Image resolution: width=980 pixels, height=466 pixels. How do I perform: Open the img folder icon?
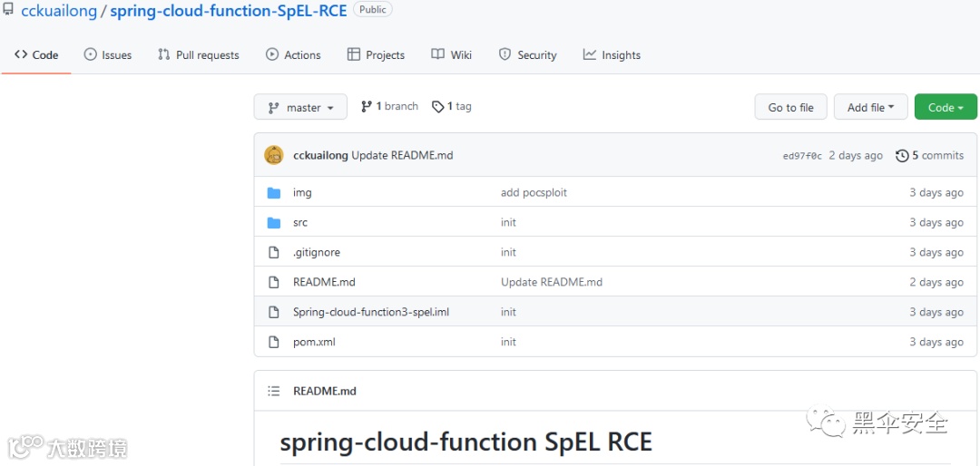coord(274,193)
